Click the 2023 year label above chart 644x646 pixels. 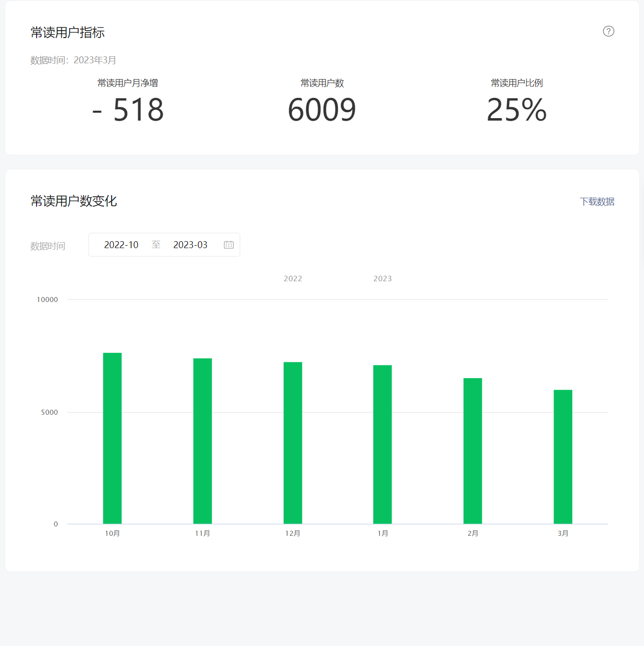point(383,279)
